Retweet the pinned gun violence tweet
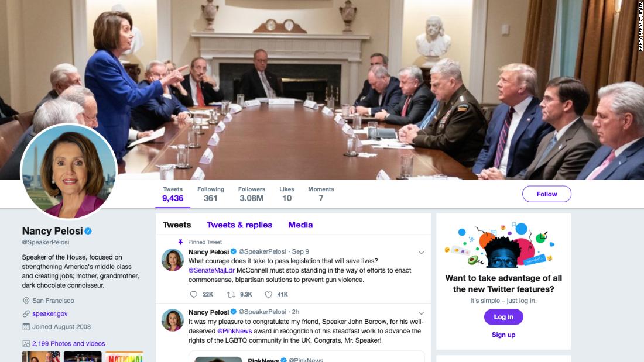 pos(231,294)
